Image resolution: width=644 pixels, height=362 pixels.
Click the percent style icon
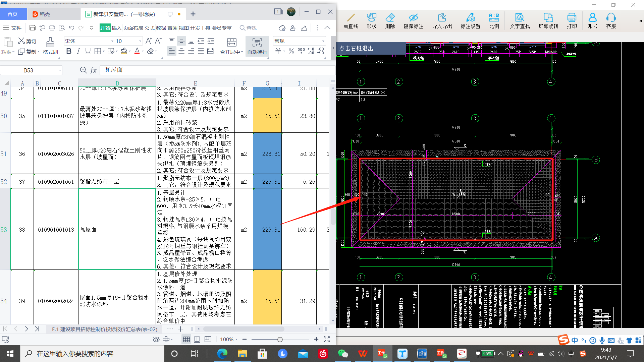click(291, 51)
